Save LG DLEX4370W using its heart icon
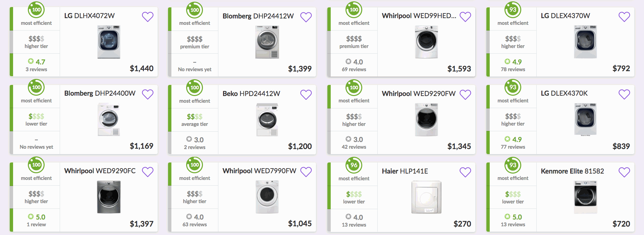The width and height of the screenshot is (644, 235). 624,17
